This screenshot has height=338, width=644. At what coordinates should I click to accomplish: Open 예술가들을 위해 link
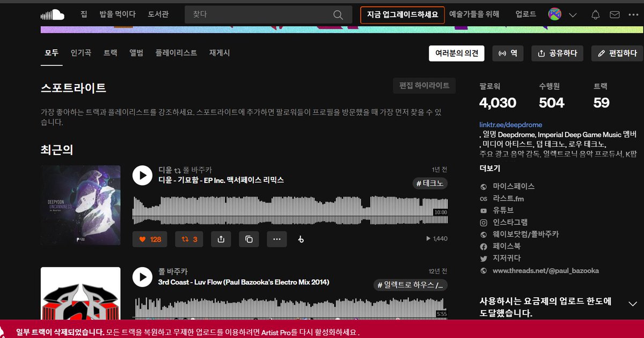click(474, 14)
